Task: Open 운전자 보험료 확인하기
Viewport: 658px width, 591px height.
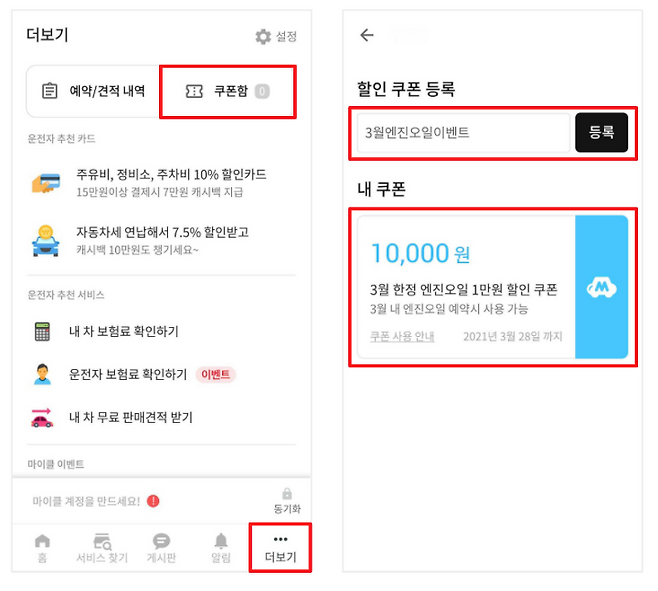Action: point(127,374)
